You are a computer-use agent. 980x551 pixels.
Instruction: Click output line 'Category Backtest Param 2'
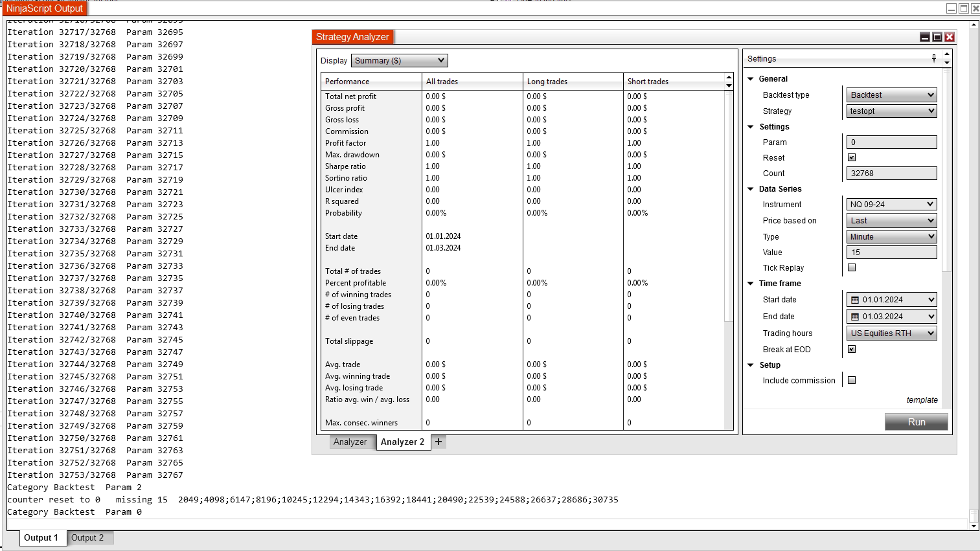tap(74, 488)
